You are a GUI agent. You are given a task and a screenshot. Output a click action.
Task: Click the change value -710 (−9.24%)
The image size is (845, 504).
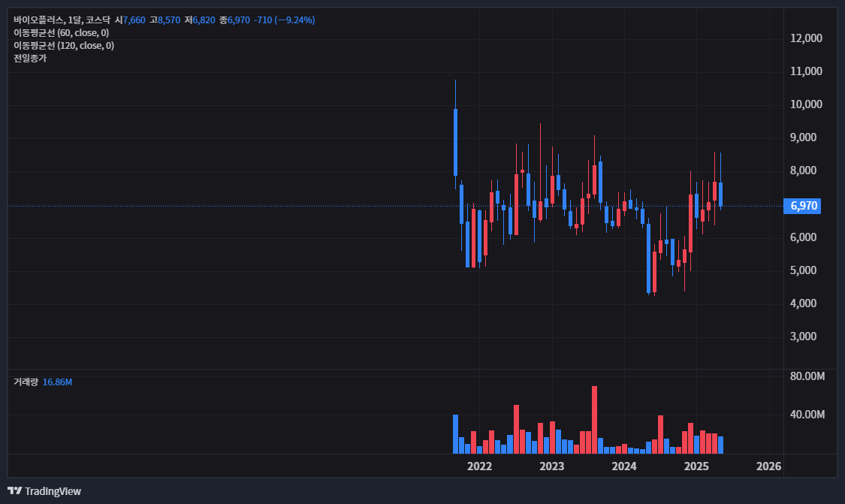coord(285,20)
